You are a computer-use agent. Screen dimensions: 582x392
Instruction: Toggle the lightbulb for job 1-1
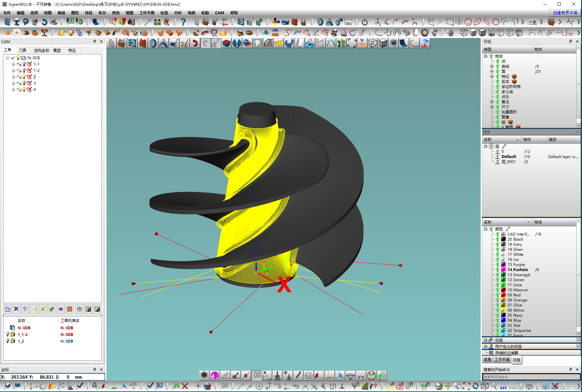[24, 64]
